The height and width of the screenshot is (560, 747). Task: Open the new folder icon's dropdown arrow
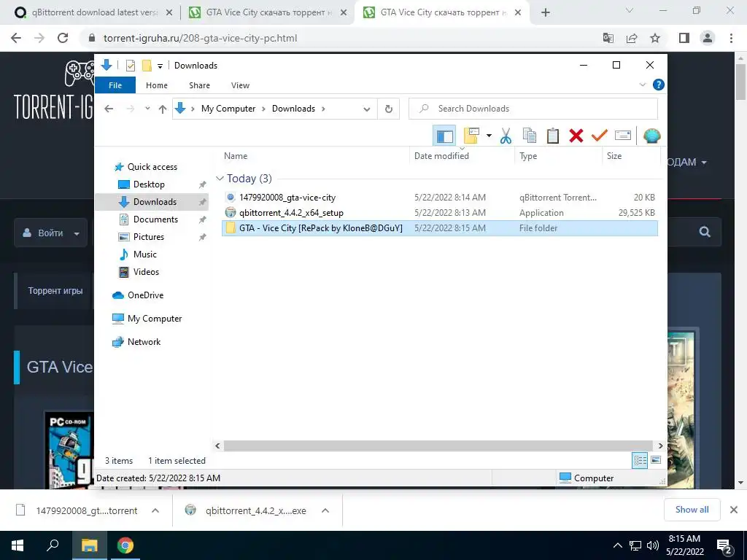pos(489,136)
